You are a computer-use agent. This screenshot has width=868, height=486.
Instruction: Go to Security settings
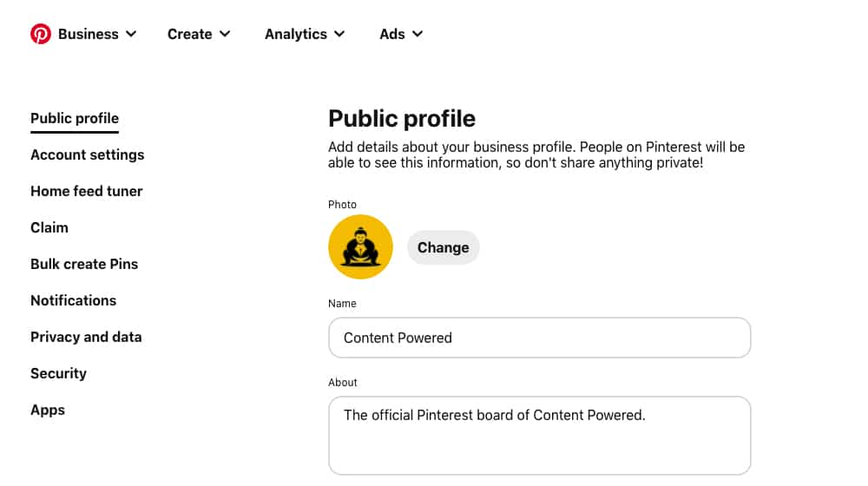tap(59, 374)
